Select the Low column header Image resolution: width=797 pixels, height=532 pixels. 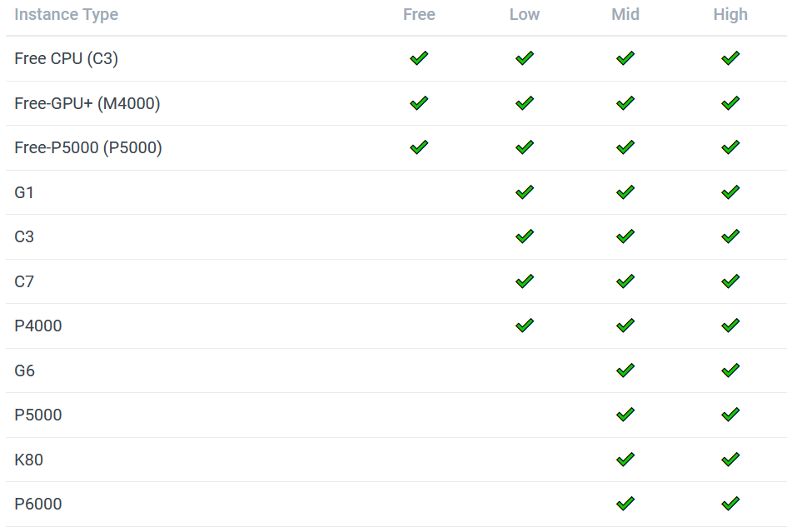click(x=525, y=14)
